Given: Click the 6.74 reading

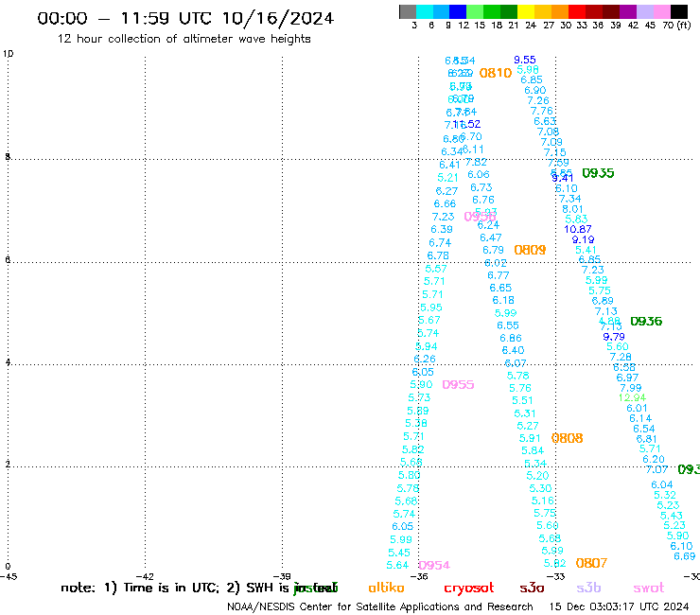Looking at the screenshot, I should point(440,243).
